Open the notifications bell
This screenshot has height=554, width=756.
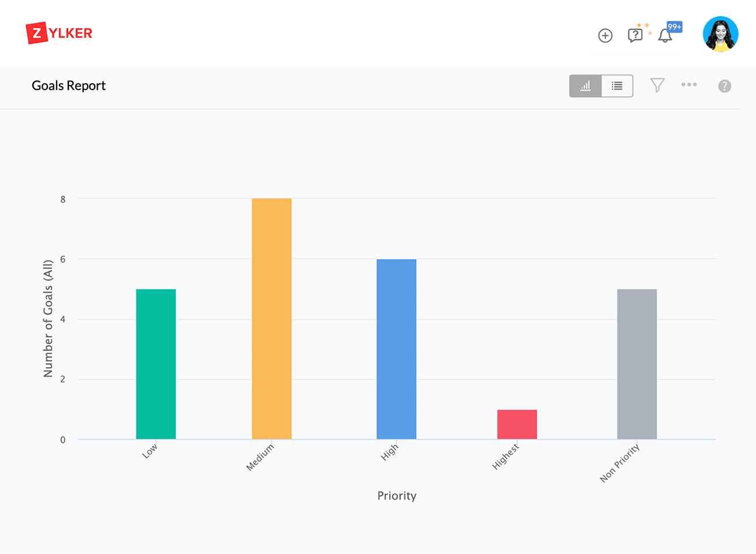coord(665,36)
